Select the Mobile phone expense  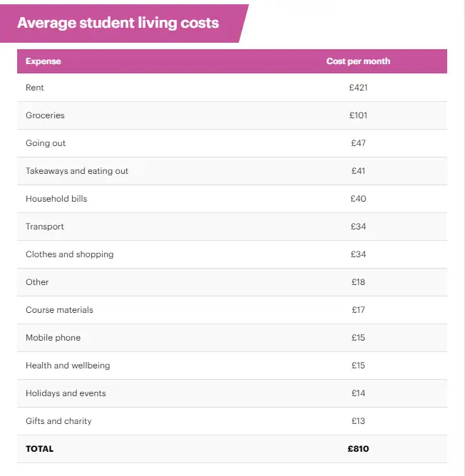pos(53,338)
